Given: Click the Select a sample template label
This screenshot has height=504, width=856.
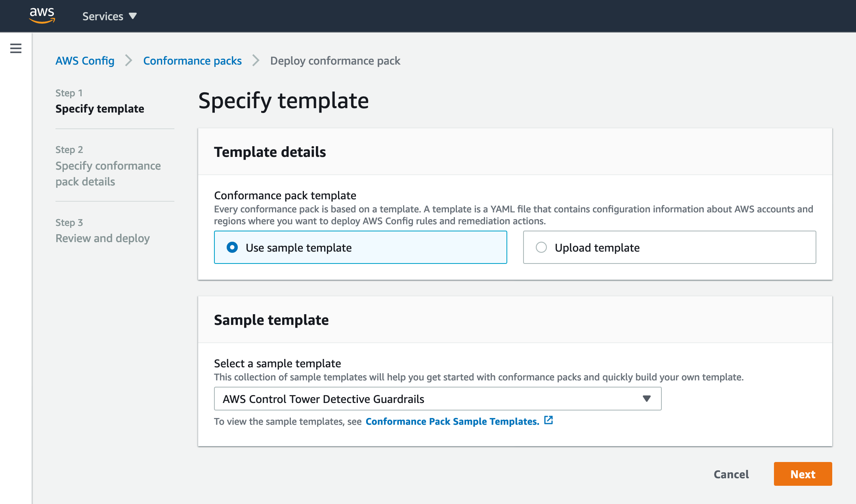Looking at the screenshot, I should [277, 363].
